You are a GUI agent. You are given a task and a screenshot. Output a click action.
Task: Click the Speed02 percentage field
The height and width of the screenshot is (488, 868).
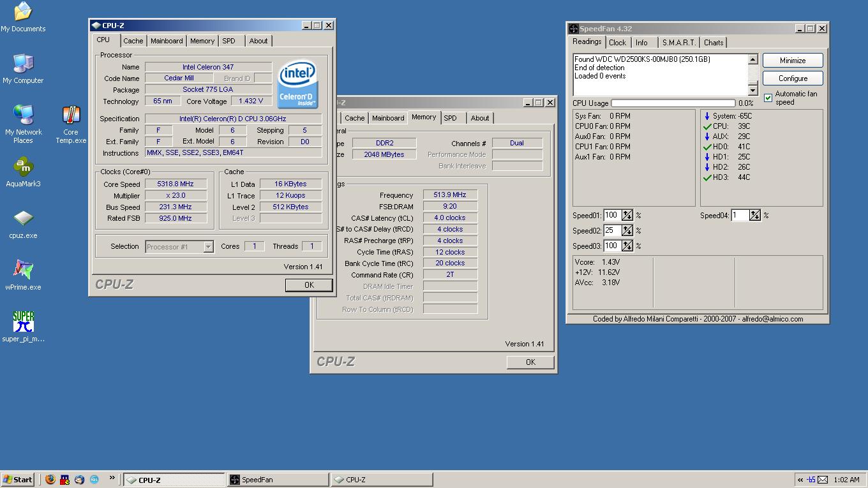pyautogui.click(x=612, y=231)
